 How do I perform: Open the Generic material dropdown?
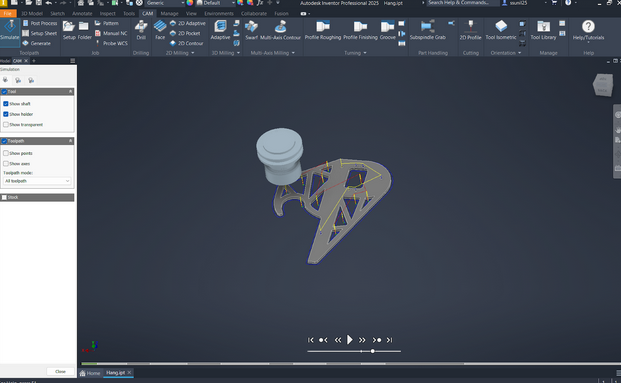point(165,3)
